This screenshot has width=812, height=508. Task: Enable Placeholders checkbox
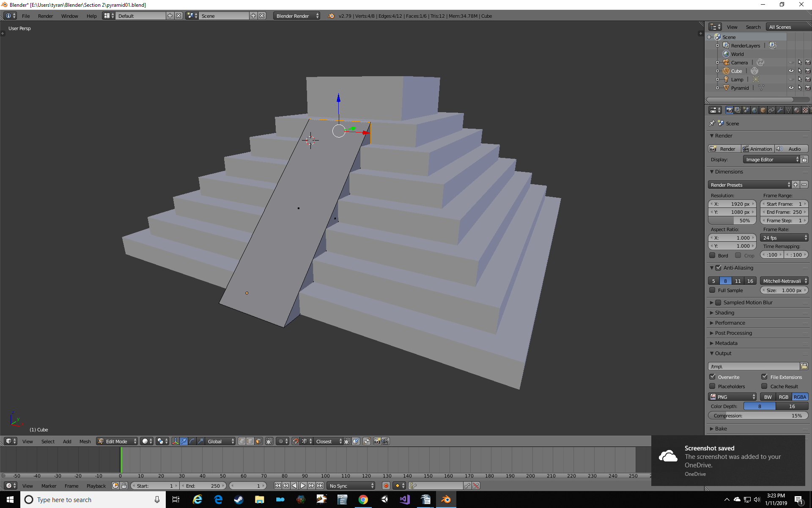point(713,386)
